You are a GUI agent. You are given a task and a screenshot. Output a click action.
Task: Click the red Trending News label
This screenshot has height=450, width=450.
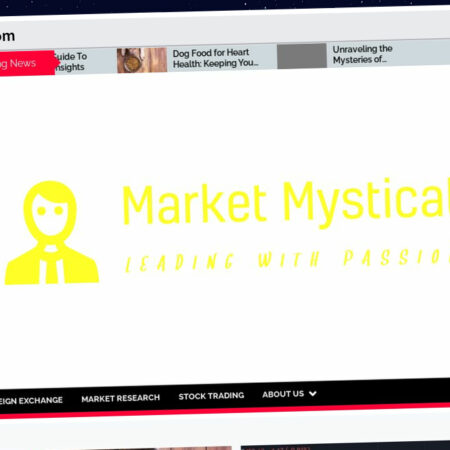click(27, 63)
